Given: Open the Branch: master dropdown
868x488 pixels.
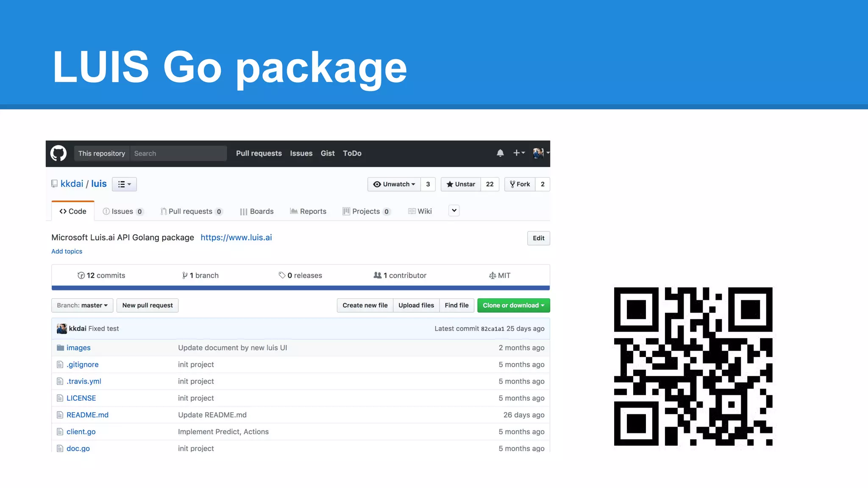Looking at the screenshot, I should [x=82, y=305].
